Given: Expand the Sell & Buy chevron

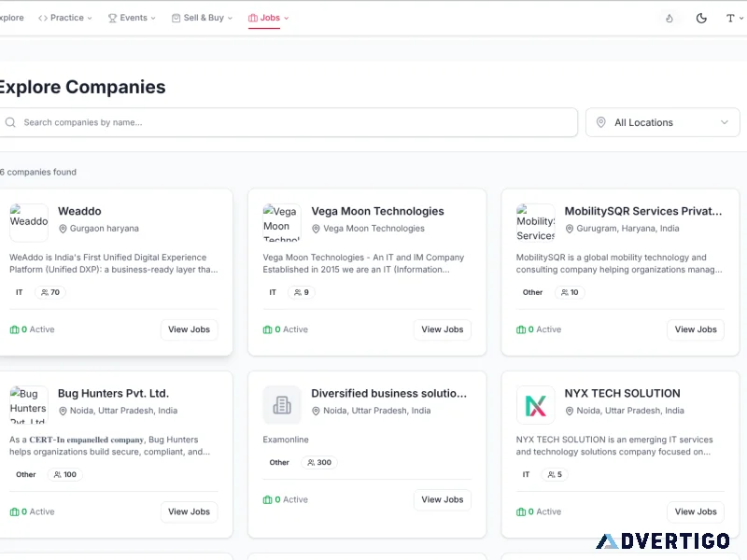Looking at the screenshot, I should pos(230,18).
